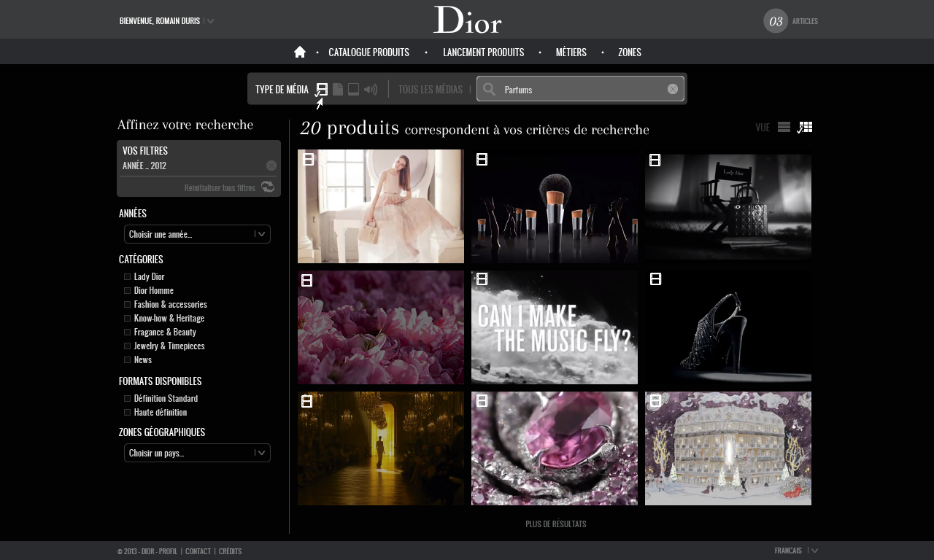Screen dimensions: 934x560
Task: Switch to list view
Action: point(784,127)
